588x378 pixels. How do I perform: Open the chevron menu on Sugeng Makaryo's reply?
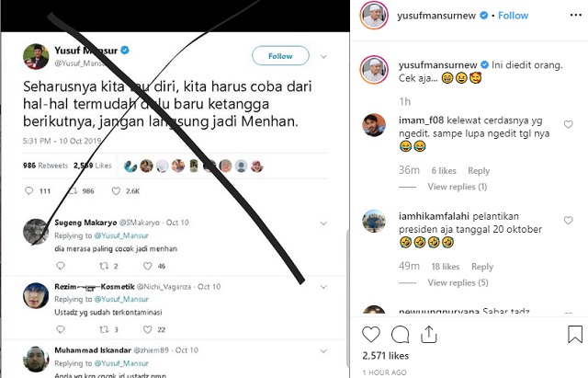323,223
